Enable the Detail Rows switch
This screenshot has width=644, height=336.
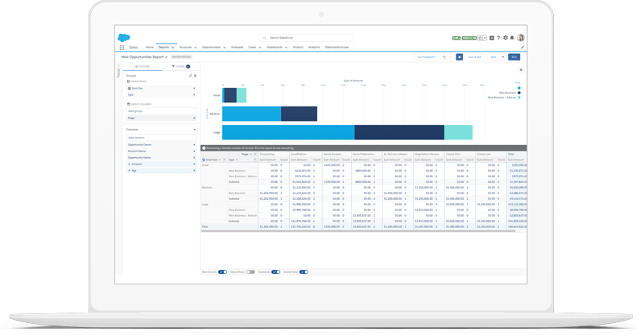(x=250, y=272)
